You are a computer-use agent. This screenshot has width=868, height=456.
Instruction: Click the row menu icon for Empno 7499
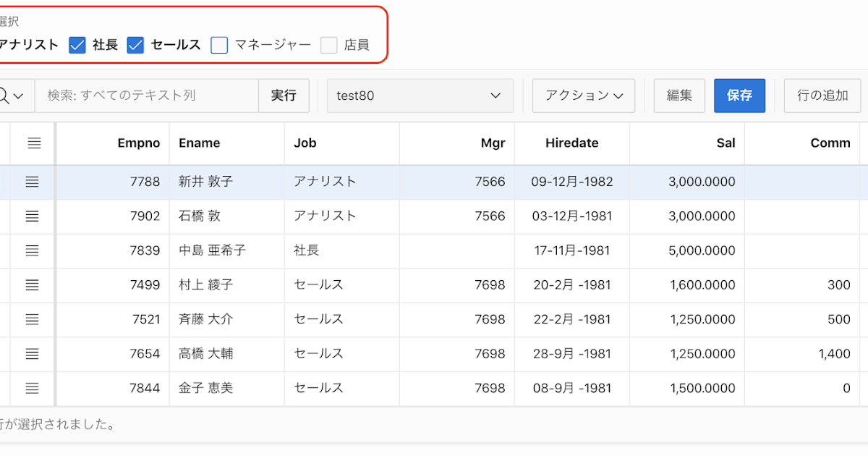click(x=33, y=284)
